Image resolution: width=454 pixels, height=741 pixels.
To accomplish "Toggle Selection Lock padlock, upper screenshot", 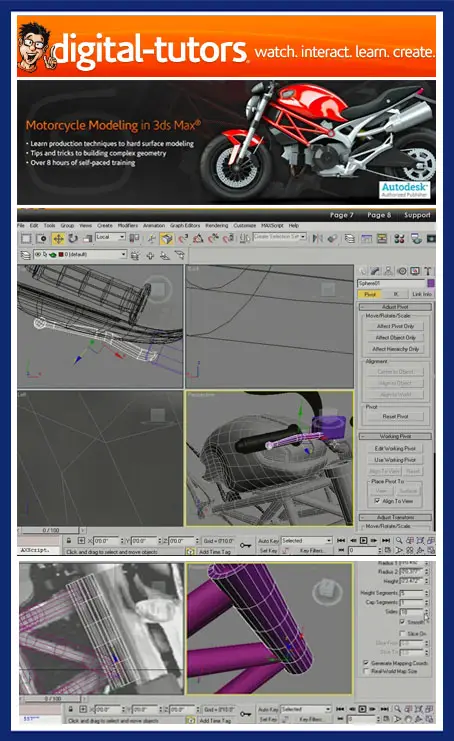I will pos(69,540).
